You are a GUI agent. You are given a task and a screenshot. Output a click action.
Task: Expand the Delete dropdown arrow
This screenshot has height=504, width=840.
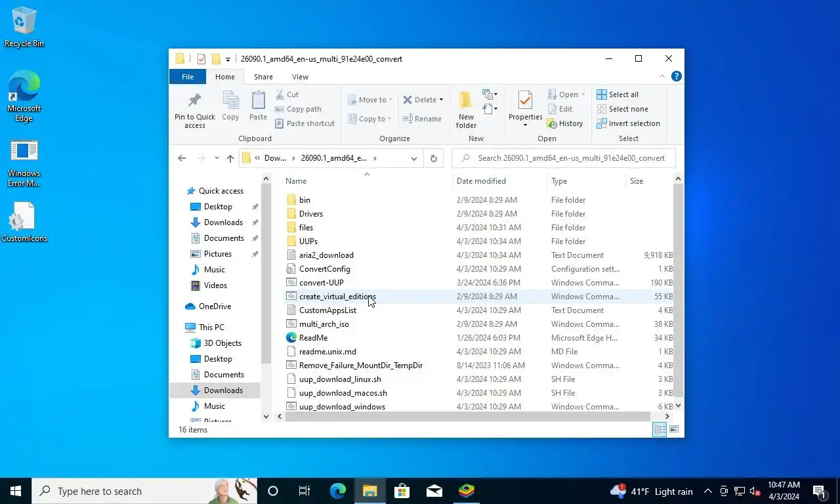[x=441, y=100]
